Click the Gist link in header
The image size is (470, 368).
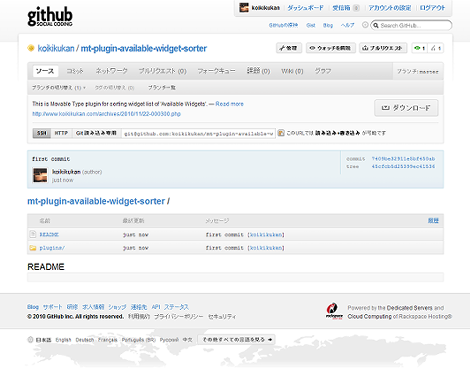311,25
